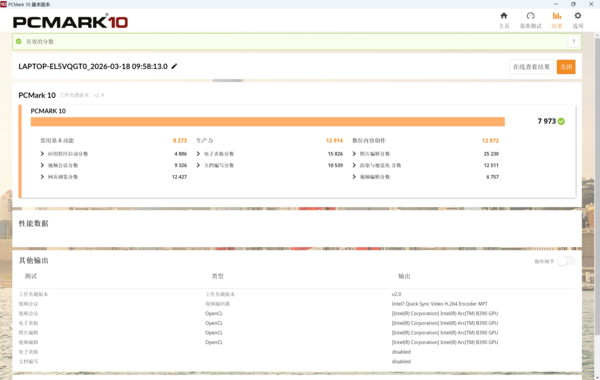Click the 测试 column header
This screenshot has height=380, width=600.
(x=31, y=276)
